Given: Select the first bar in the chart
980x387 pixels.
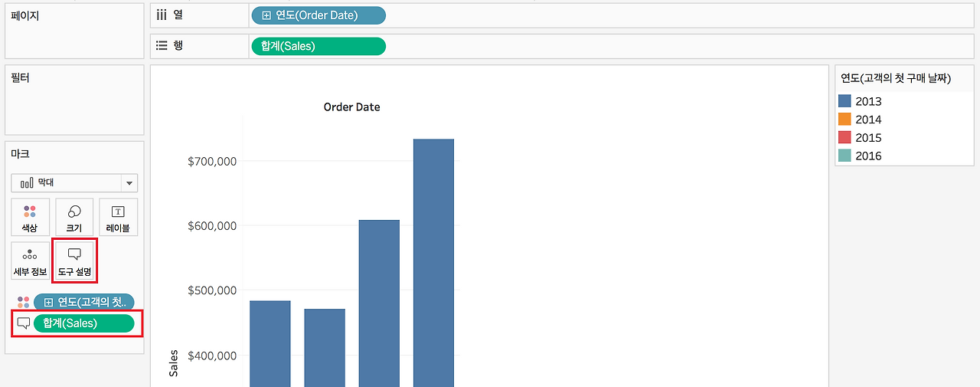Looking at the screenshot, I should click(270, 344).
